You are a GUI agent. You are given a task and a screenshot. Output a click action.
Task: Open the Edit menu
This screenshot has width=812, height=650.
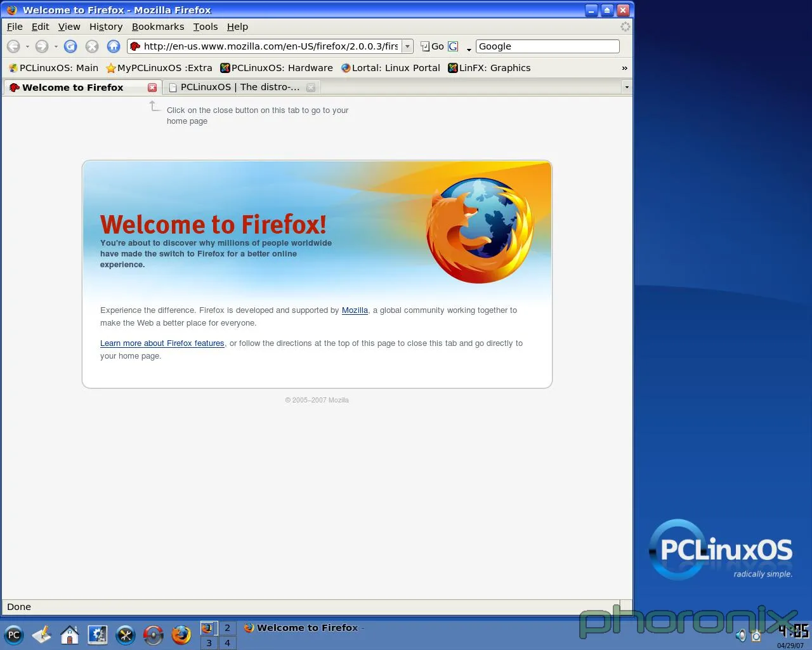pyautogui.click(x=40, y=27)
